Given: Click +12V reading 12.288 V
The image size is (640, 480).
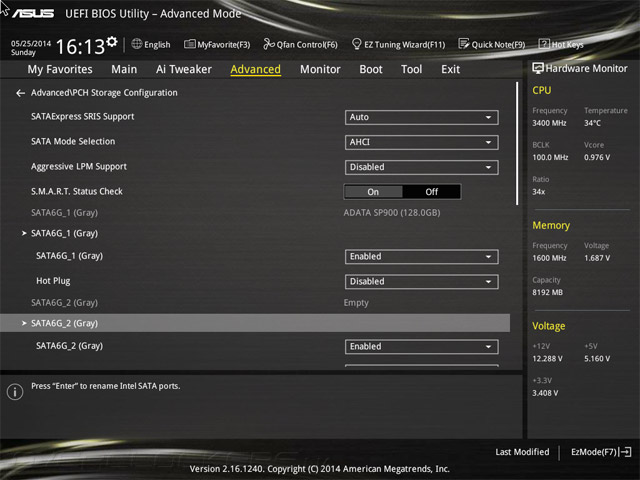Looking at the screenshot, I should 547,358.
